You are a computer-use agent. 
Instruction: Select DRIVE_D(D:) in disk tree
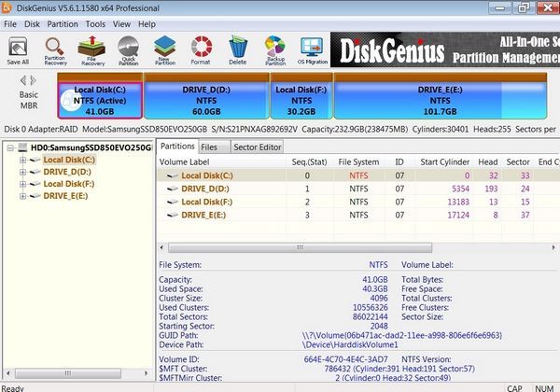pyautogui.click(x=67, y=172)
